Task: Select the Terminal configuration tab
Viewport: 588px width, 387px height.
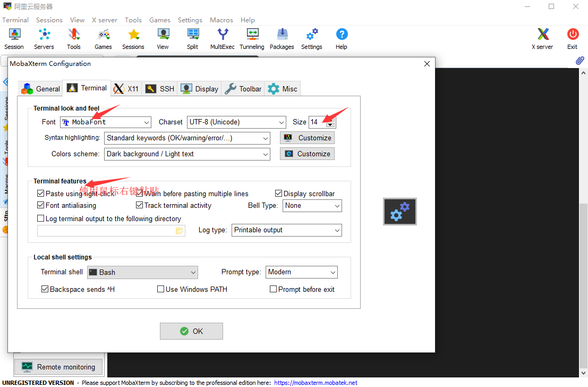Action: 87,88
